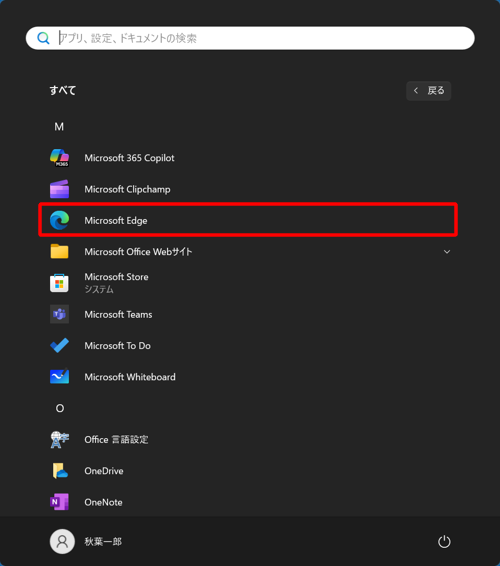500x566 pixels.
Task: Open the Microsoft Edge browser icon
Action: [x=60, y=220]
